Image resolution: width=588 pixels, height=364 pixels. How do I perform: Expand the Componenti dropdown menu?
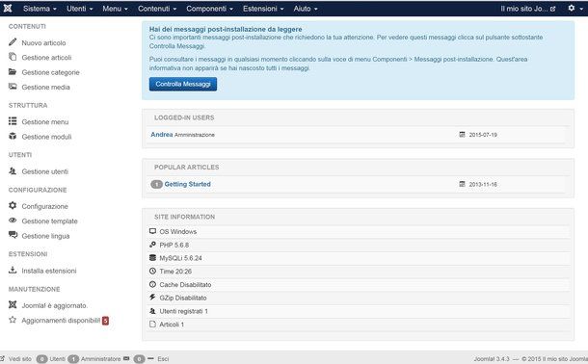coord(209,9)
